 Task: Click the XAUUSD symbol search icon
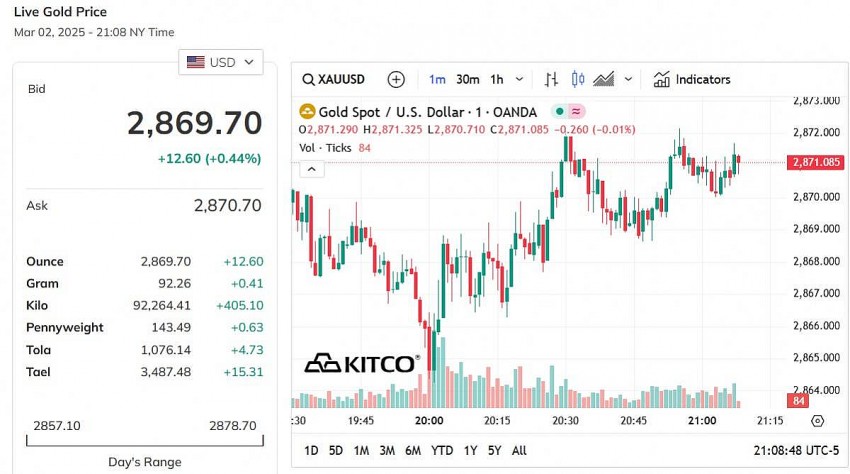pyautogui.click(x=308, y=80)
